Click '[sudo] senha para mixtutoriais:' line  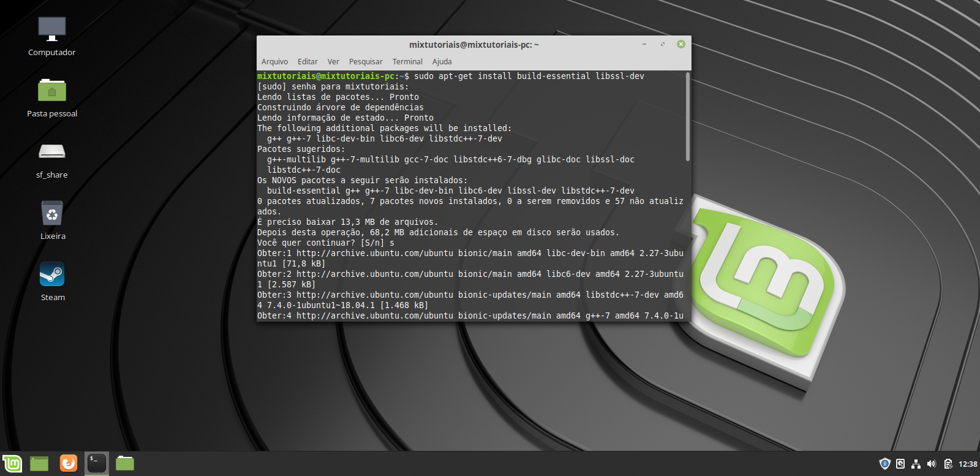[333, 86]
